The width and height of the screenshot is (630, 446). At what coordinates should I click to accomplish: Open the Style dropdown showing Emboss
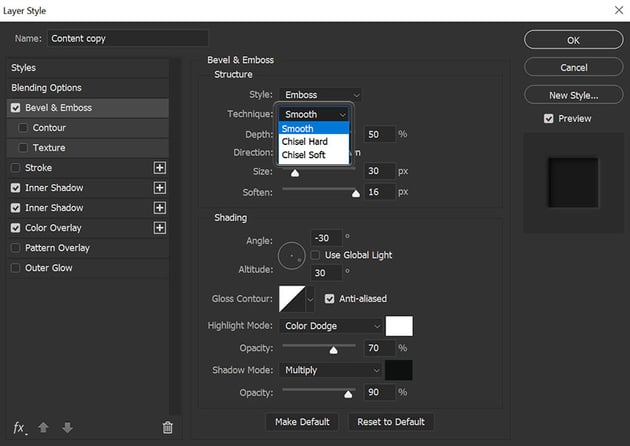[x=321, y=95]
